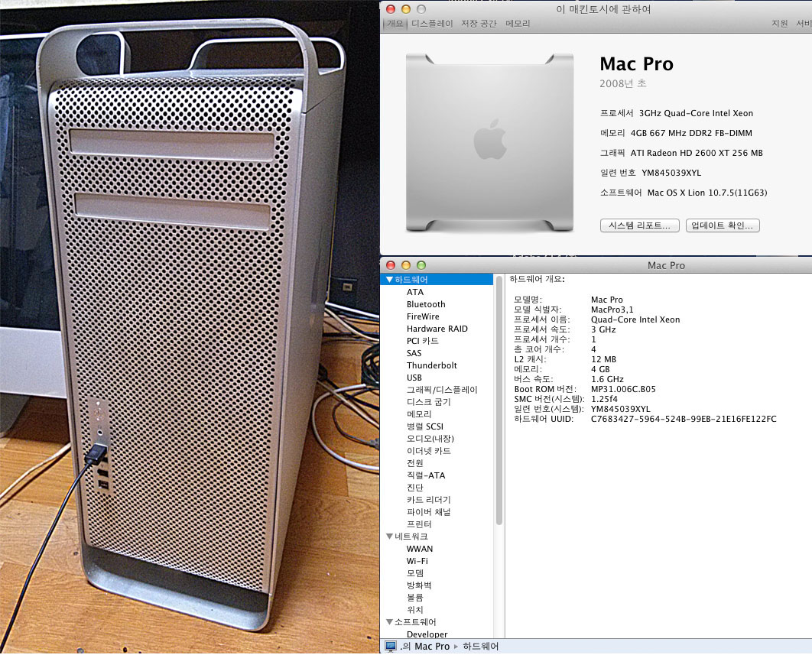812x655 pixels.
Task: Zoom the Mac Pro system report window
Action: 421,265
